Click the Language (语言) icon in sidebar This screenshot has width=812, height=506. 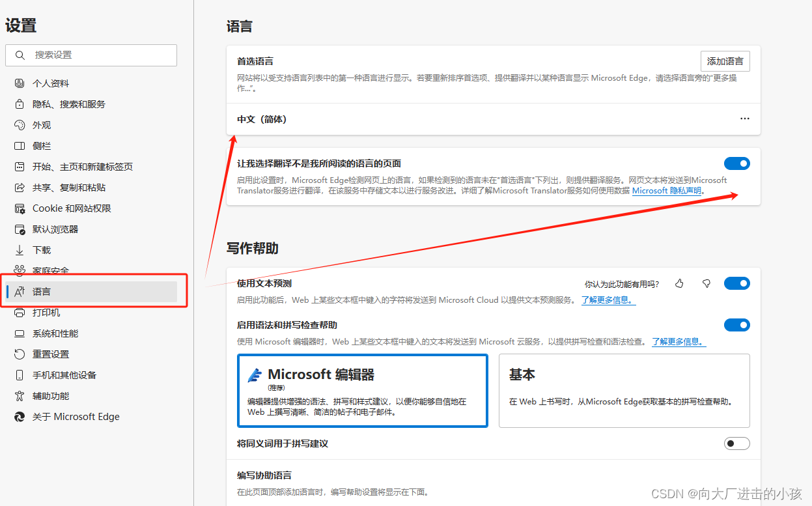click(20, 292)
